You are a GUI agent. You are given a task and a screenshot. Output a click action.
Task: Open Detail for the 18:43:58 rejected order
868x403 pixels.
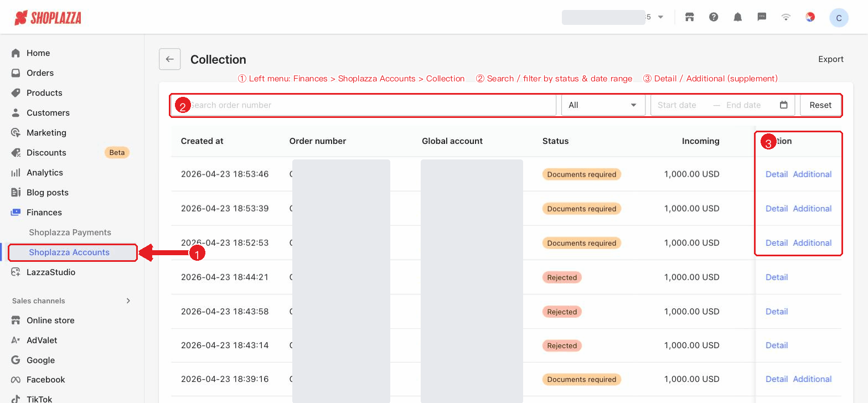coord(777,312)
